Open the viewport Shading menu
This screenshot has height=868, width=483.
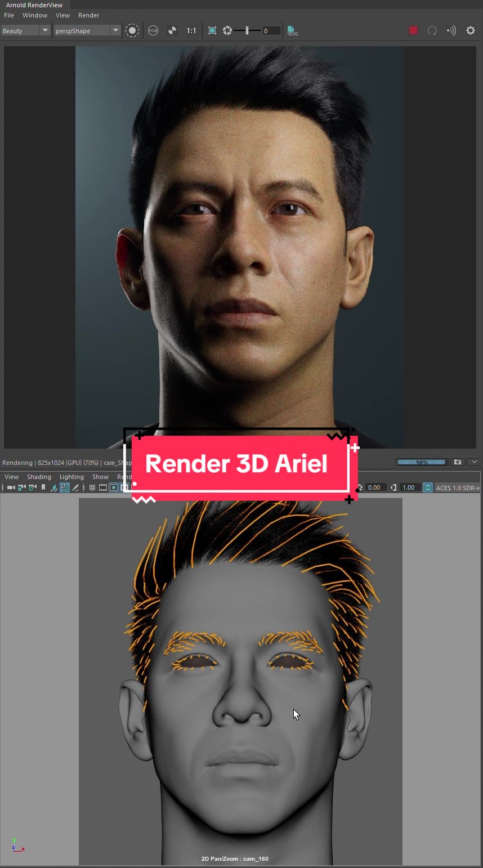coord(39,477)
